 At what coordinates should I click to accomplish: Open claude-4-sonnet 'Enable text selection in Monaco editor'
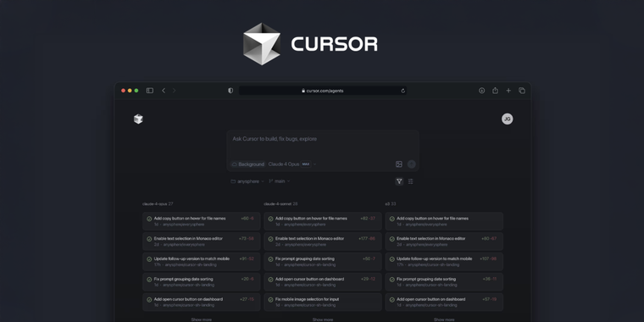coord(323,241)
